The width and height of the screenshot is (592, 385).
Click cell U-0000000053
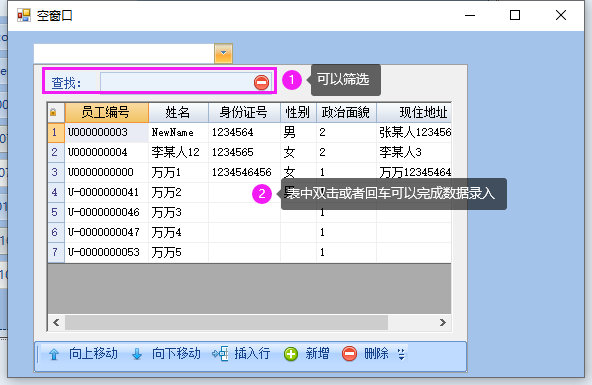(x=107, y=252)
